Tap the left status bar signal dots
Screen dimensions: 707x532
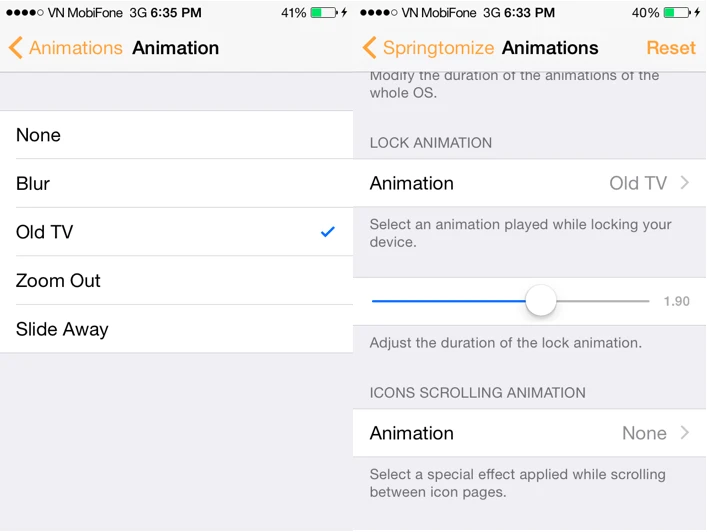pyautogui.click(x=24, y=13)
